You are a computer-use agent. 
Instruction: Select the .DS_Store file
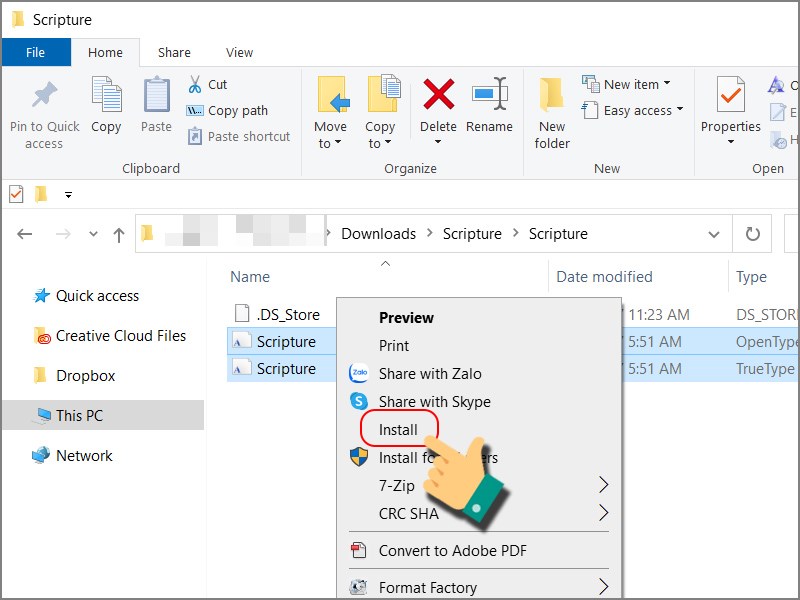278,314
